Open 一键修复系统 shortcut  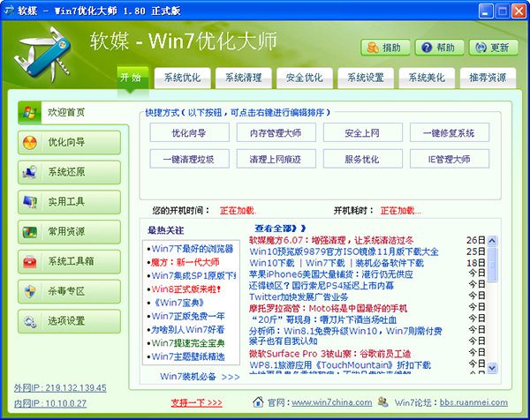tap(450, 132)
